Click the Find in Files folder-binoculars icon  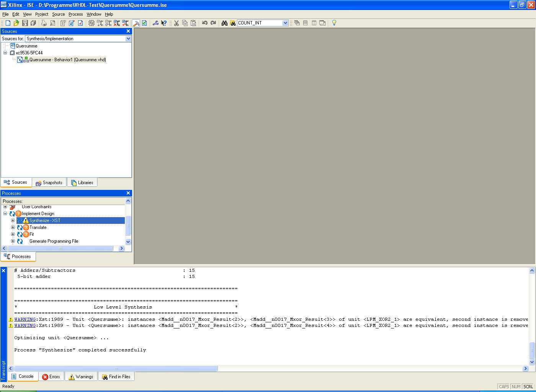232,23
